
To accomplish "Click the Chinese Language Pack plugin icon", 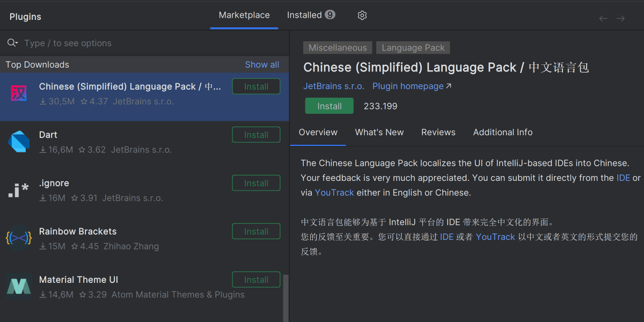I will tap(19, 93).
